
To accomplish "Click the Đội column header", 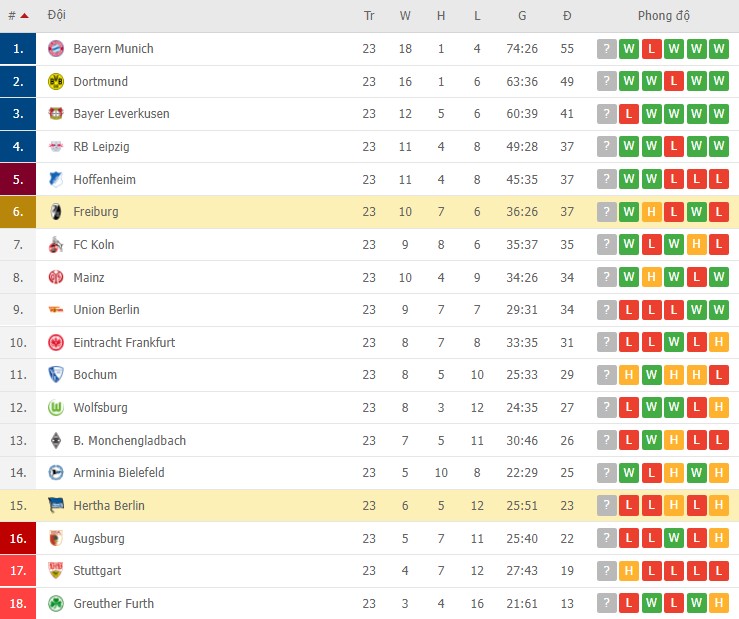I will [x=57, y=16].
